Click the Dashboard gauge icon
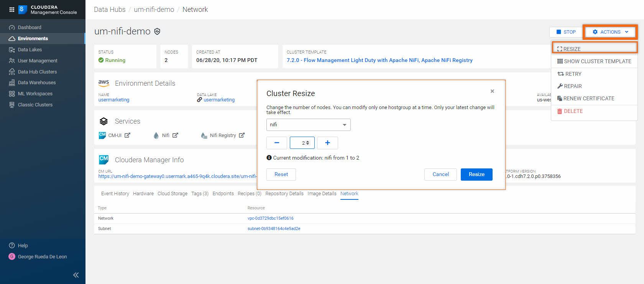 (x=12, y=28)
